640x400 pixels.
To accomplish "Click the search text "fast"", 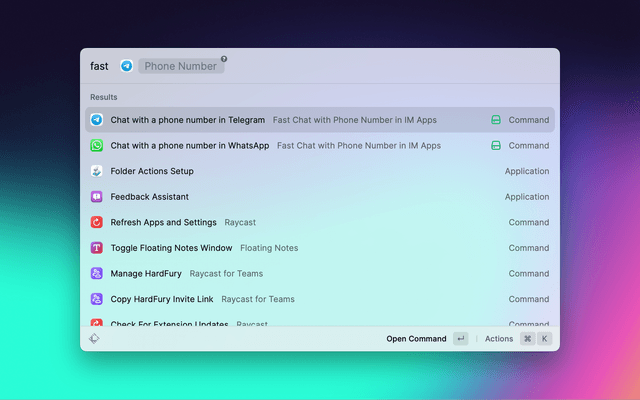I will (x=99, y=66).
